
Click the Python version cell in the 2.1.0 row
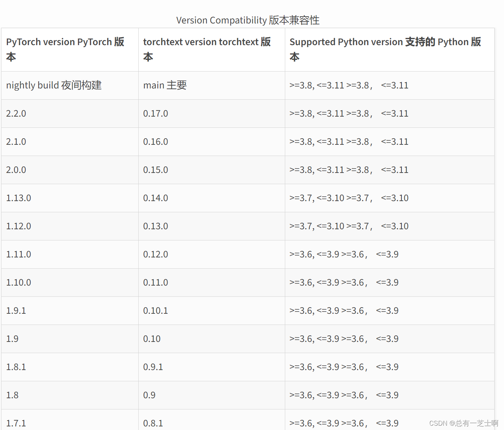click(x=390, y=142)
